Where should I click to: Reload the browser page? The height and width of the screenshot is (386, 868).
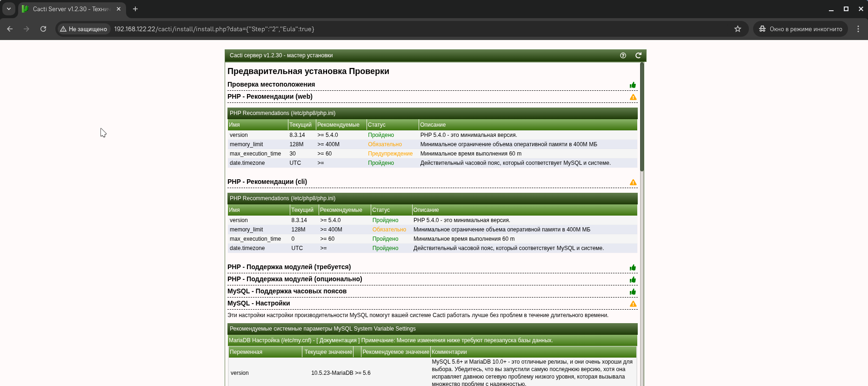[43, 29]
